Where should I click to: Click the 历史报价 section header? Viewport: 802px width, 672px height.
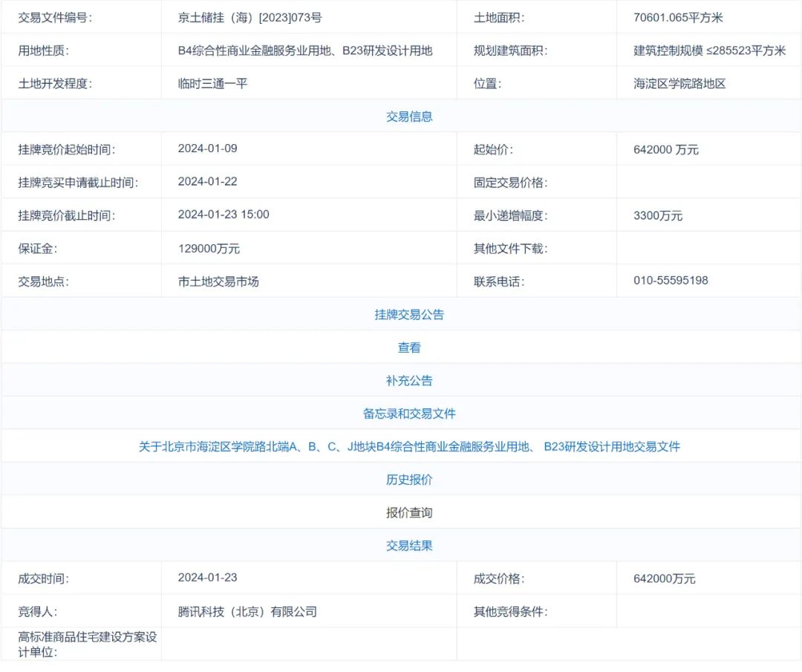(x=409, y=480)
